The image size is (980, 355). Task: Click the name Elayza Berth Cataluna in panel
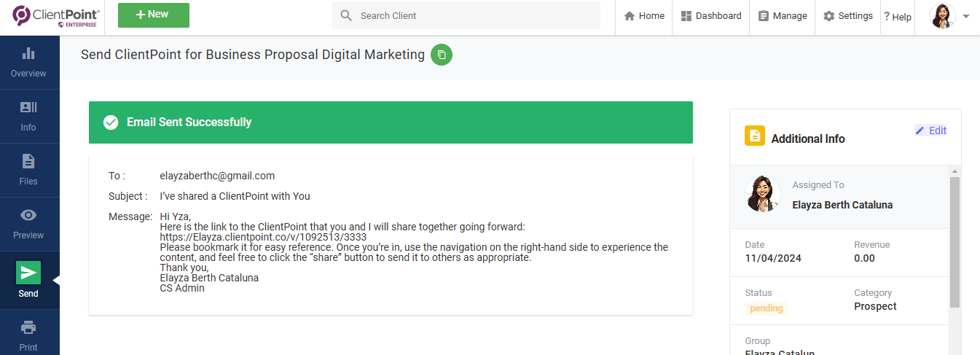pyautogui.click(x=842, y=205)
